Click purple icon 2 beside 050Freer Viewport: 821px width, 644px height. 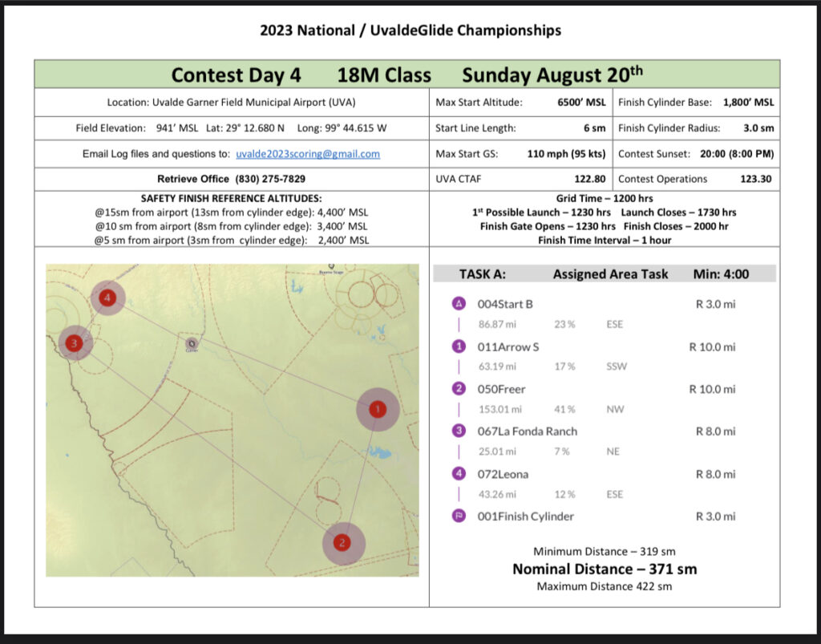(x=459, y=389)
